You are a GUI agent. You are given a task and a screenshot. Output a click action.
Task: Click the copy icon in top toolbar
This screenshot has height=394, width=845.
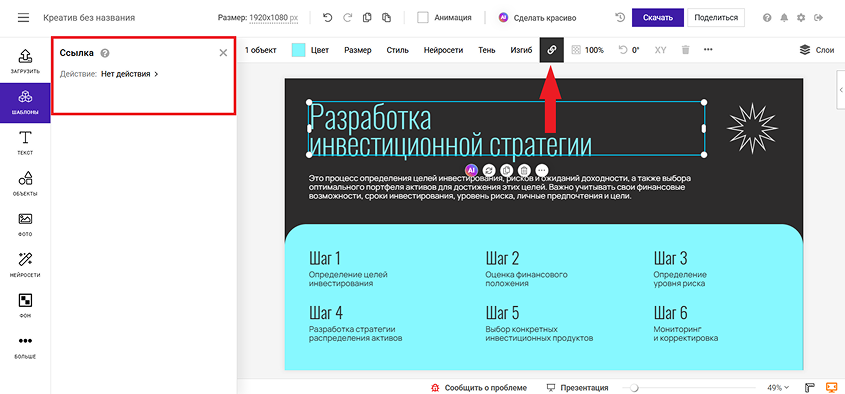tap(367, 18)
